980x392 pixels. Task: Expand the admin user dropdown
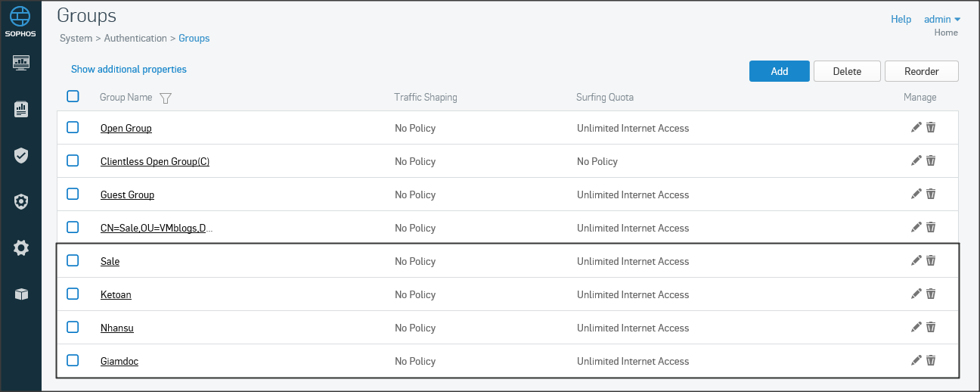point(941,19)
